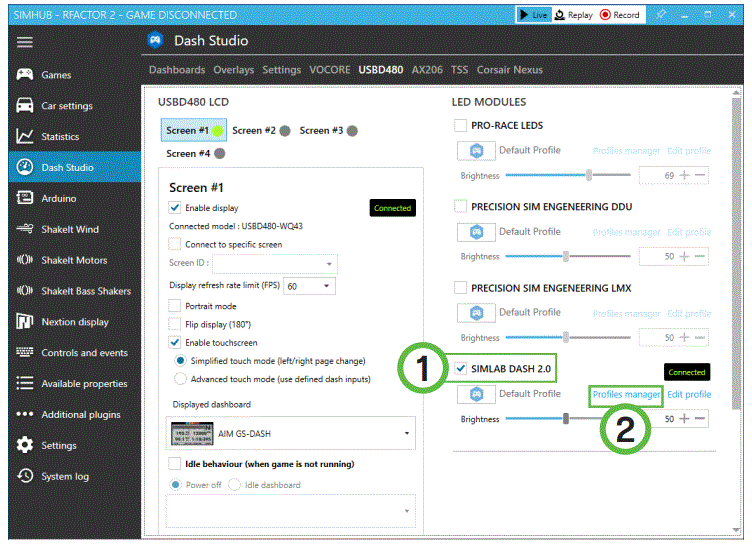752x547 pixels.
Task: Check Idle behaviour checkbox
Action: point(174,464)
